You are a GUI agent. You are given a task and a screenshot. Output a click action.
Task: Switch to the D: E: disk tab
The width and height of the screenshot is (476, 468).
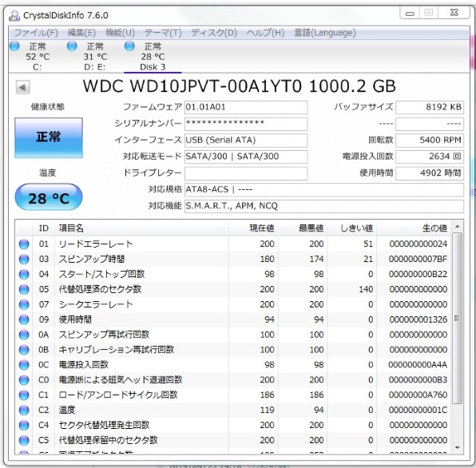click(x=95, y=57)
